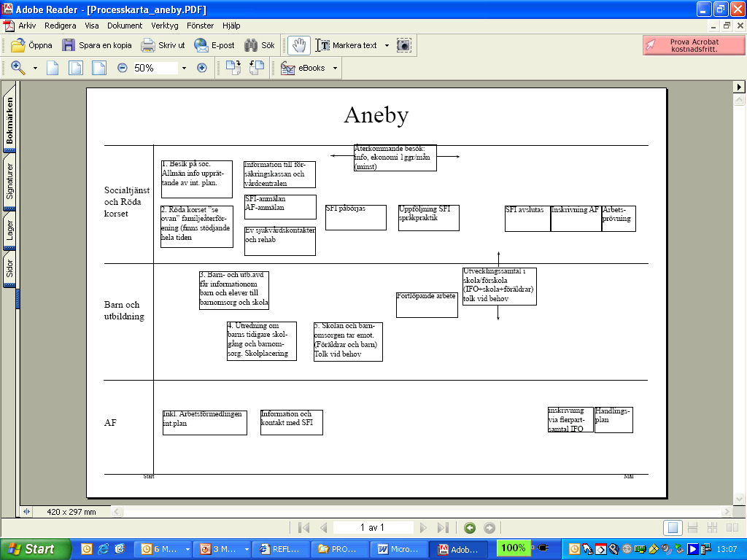
Task: Expand the '6 M...' taskbar group arrow
Action: pyautogui.click(x=187, y=550)
